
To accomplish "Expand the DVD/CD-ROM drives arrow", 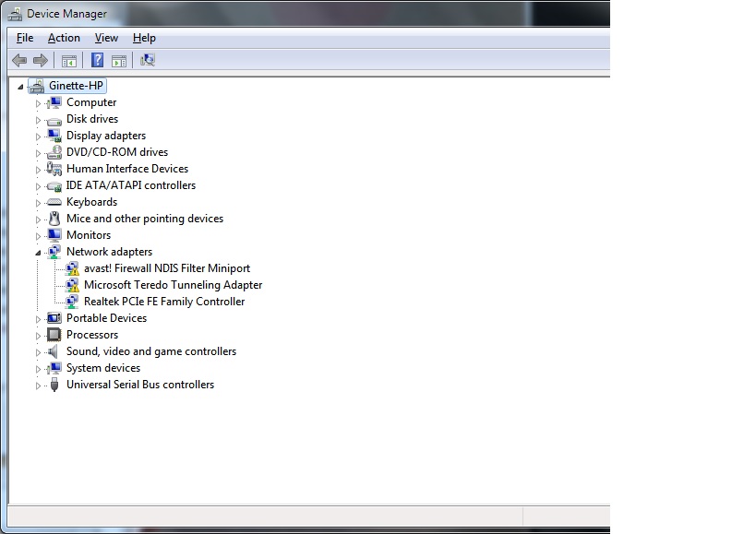I will (x=38, y=153).
